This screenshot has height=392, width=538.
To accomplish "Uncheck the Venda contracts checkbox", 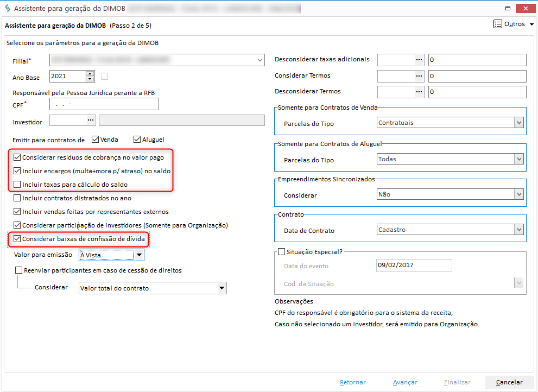I will tap(96, 140).
